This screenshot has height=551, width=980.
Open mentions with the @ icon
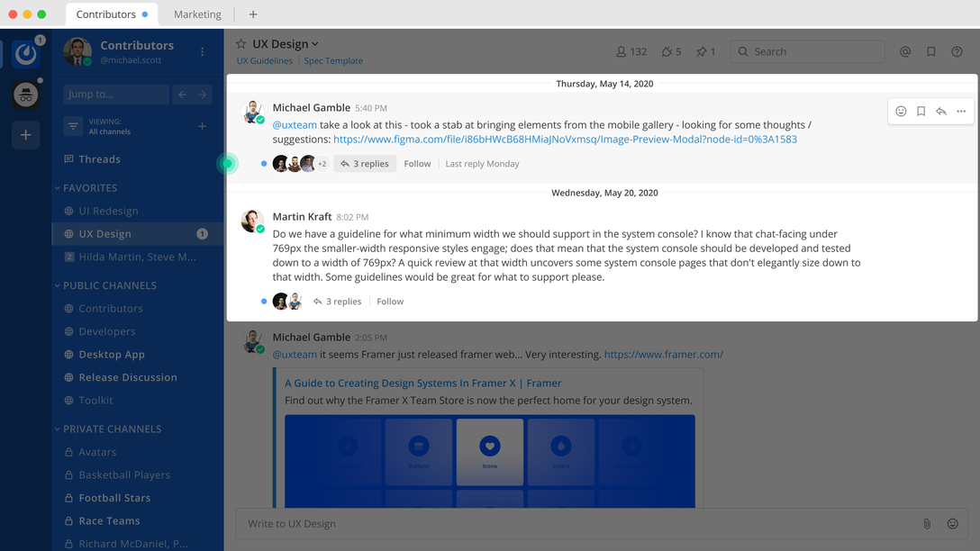pos(904,51)
